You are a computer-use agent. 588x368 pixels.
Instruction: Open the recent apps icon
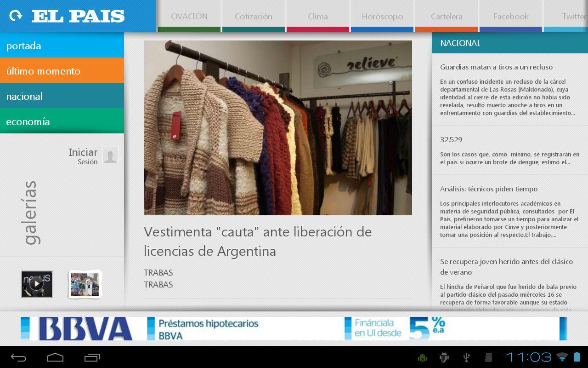(x=90, y=356)
